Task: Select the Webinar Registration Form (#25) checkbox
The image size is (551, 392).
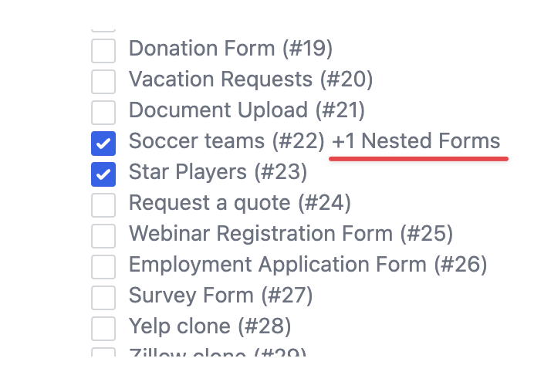Action: click(103, 235)
